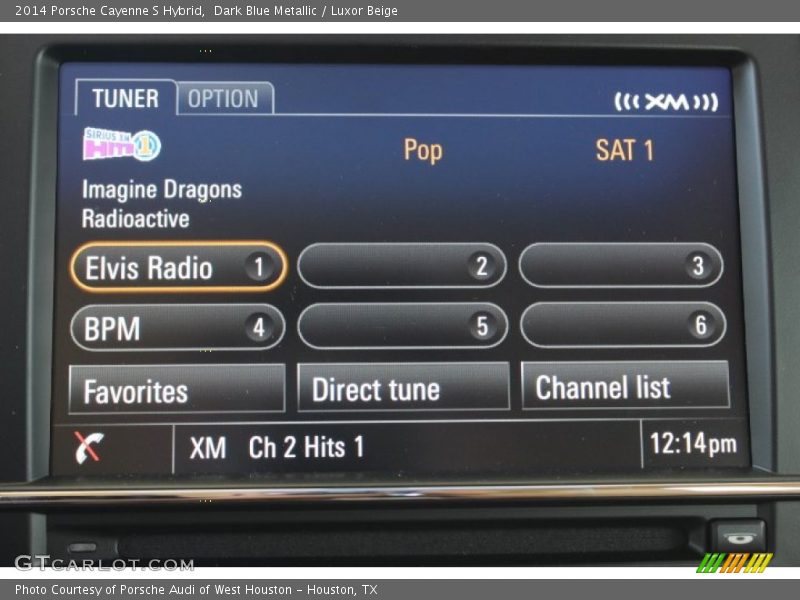Switch to the TUNER tab

(126, 97)
